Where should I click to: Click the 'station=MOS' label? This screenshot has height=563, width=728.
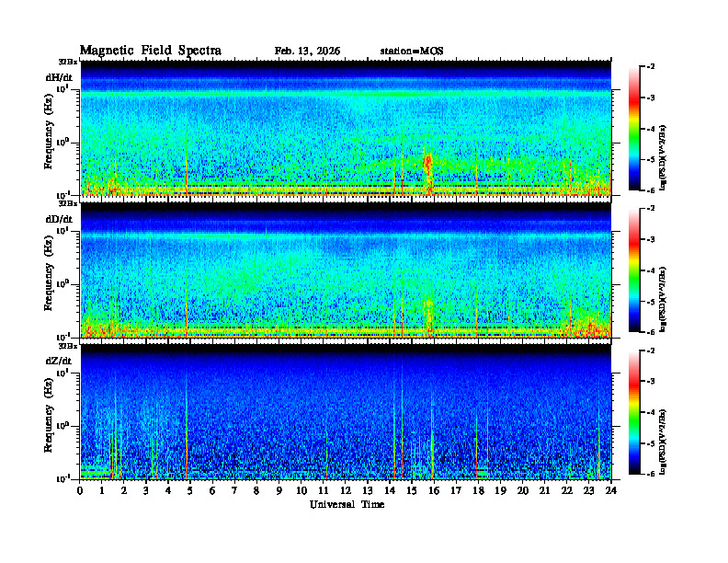pyautogui.click(x=412, y=52)
